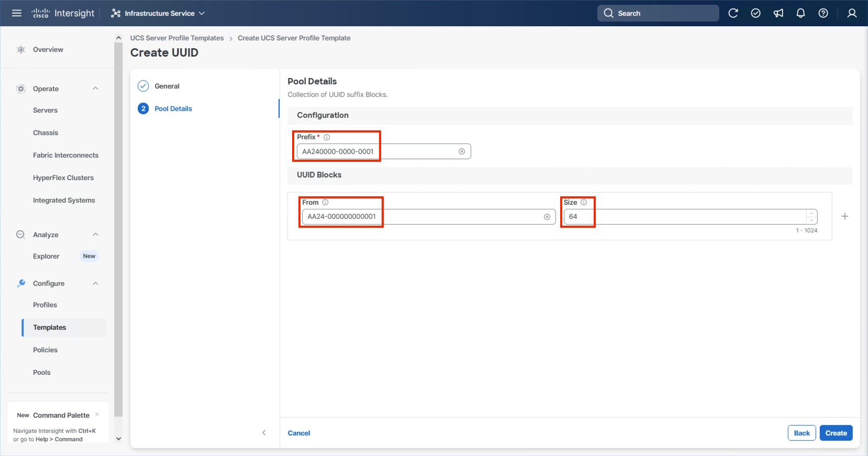
Task: Open the requests checkmark icon
Action: [x=755, y=13]
